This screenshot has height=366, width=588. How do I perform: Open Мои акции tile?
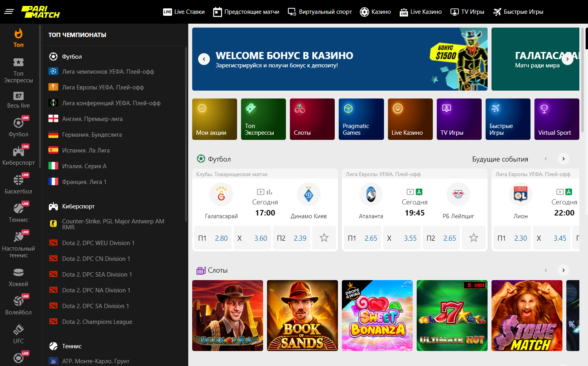pyautogui.click(x=215, y=119)
